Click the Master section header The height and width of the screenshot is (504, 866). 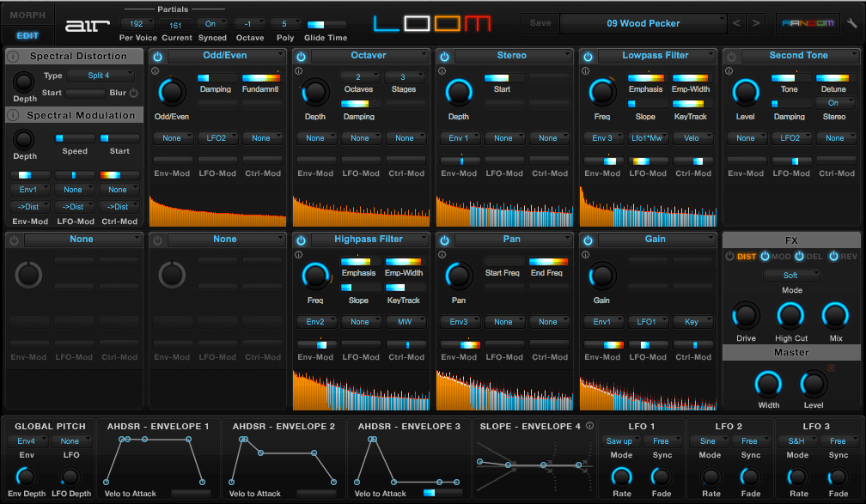point(791,352)
